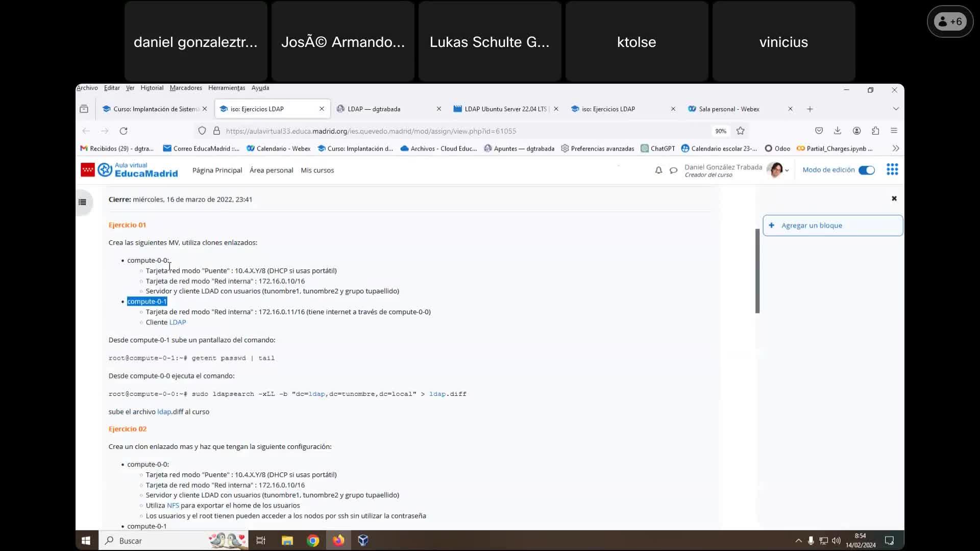Image resolution: width=980 pixels, height=551 pixels.
Task: Open the messages chat bubble icon
Action: (673, 170)
